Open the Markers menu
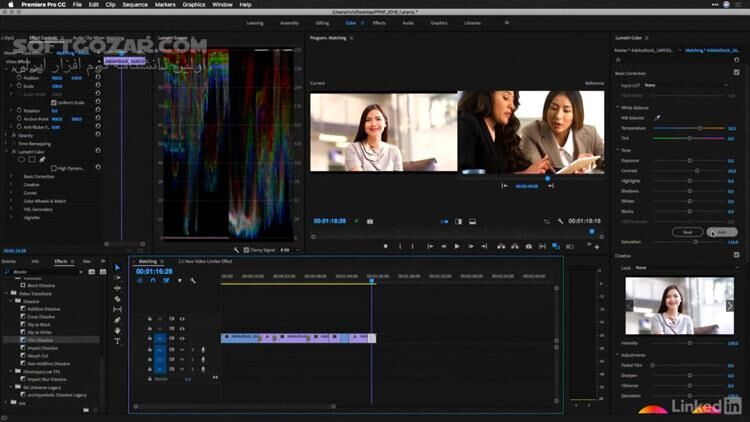This screenshot has width=750, height=422. [165, 4]
